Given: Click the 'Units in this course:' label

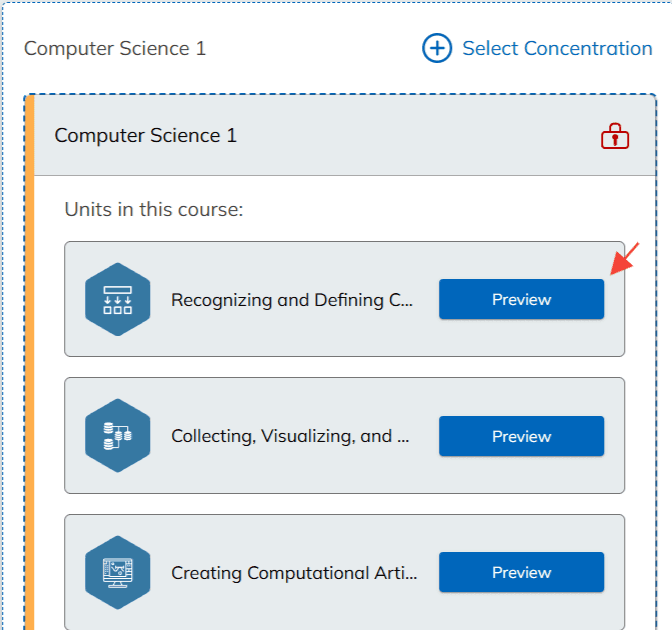Looking at the screenshot, I should pos(154,210).
